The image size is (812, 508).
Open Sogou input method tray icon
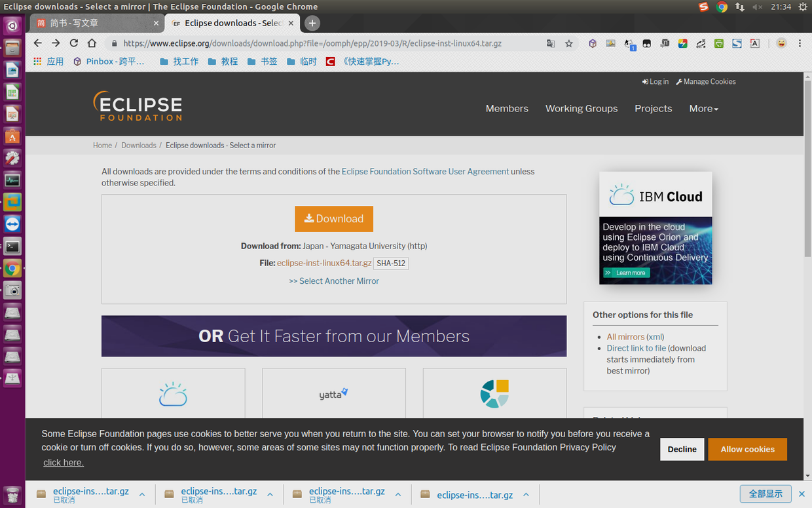click(x=703, y=7)
